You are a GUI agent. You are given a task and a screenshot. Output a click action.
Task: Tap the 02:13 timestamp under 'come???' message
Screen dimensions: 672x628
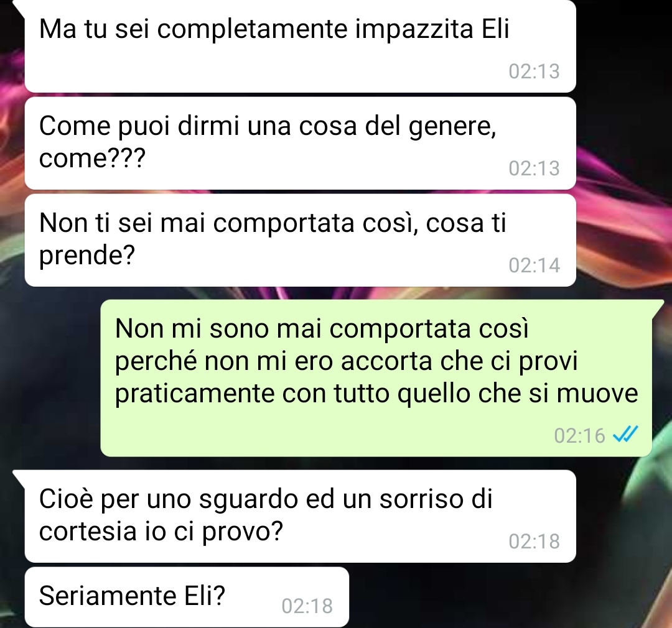pyautogui.click(x=534, y=168)
